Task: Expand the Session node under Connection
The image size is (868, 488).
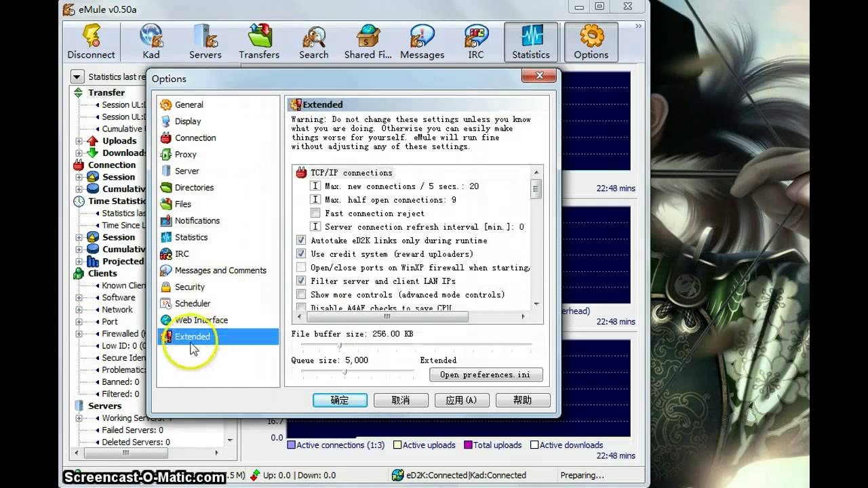Action: [79, 177]
